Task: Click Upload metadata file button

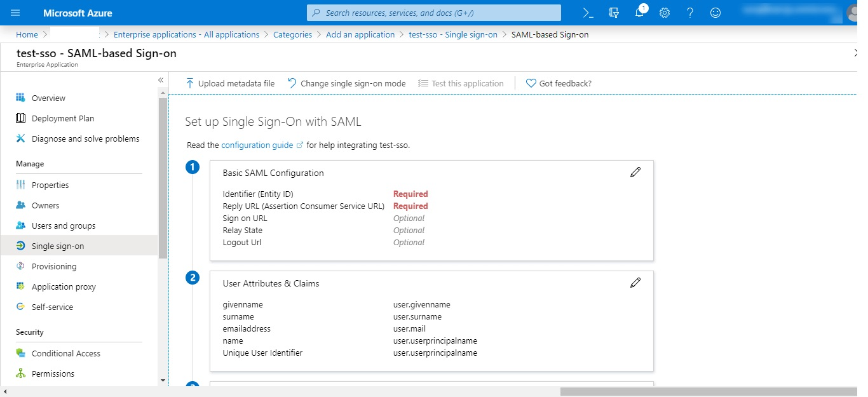Action: (x=230, y=83)
